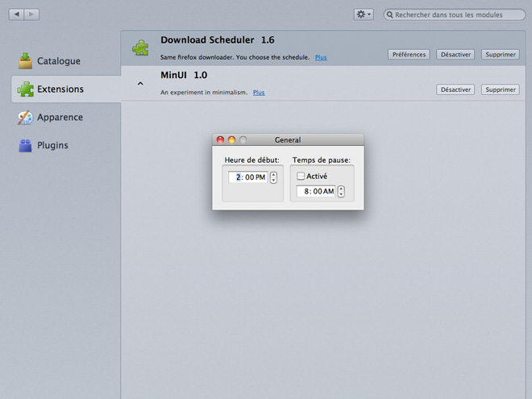Click the Heure de début time field
Image resolution: width=532 pixels, height=399 pixels.
[x=247, y=177]
